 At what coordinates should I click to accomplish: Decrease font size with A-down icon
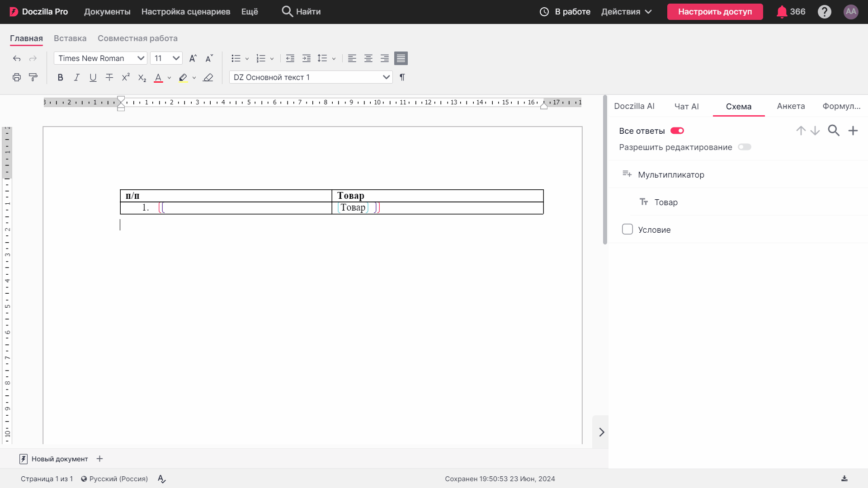(209, 58)
